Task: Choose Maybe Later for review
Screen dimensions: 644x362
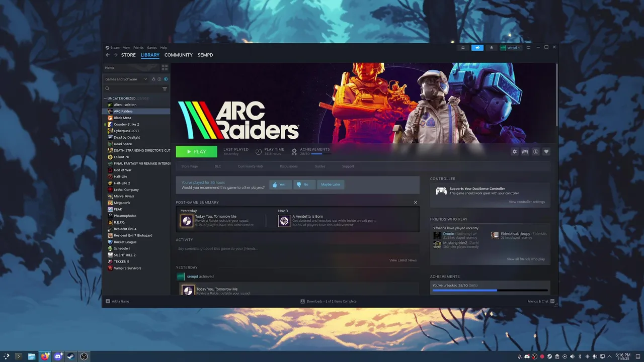Action: [x=331, y=185]
